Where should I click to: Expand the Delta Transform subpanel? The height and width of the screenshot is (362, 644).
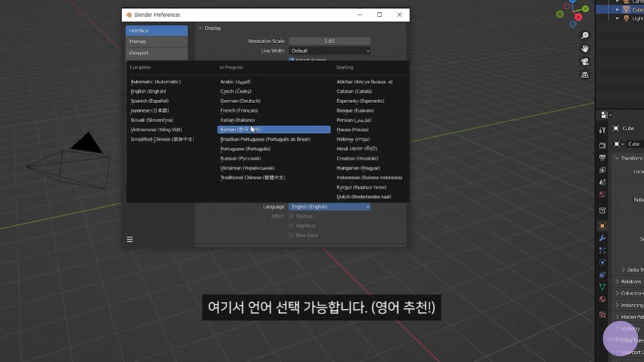click(x=624, y=270)
